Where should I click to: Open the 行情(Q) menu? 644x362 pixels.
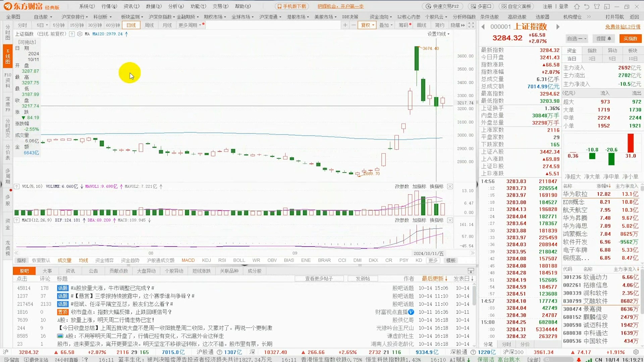[109, 6]
